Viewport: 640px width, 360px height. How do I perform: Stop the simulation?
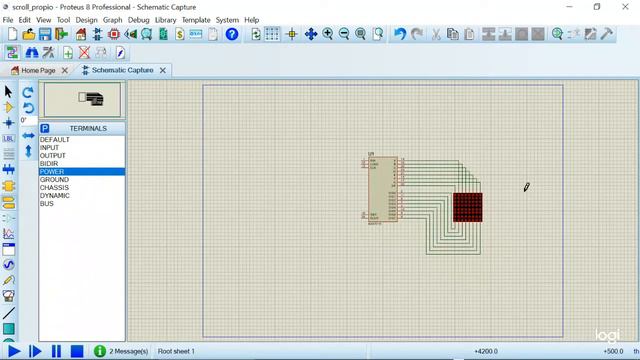tap(77, 351)
